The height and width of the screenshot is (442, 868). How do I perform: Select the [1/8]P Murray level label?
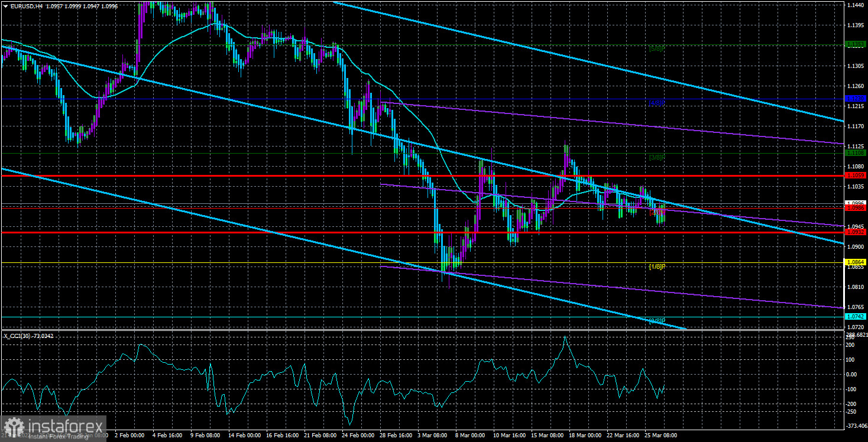tap(657, 266)
